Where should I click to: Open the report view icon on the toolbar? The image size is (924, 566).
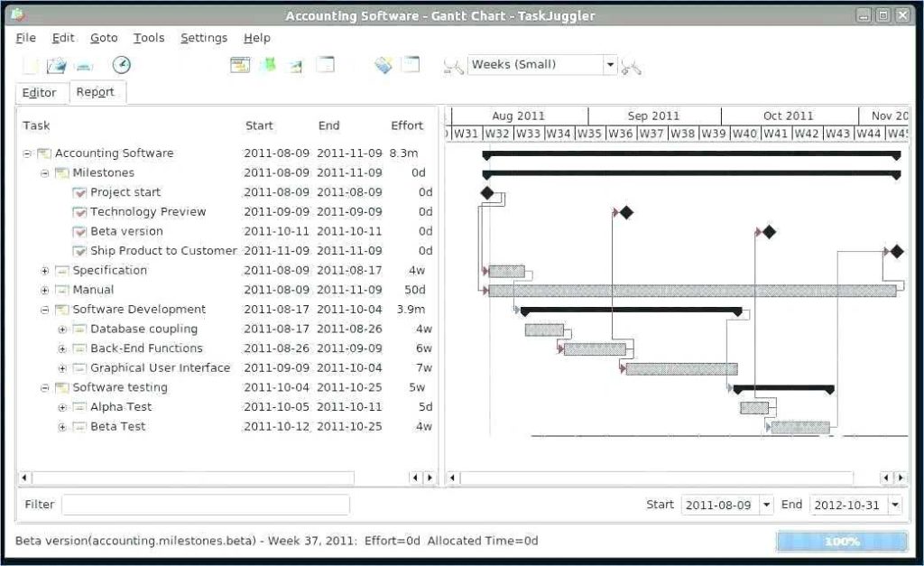(239, 65)
